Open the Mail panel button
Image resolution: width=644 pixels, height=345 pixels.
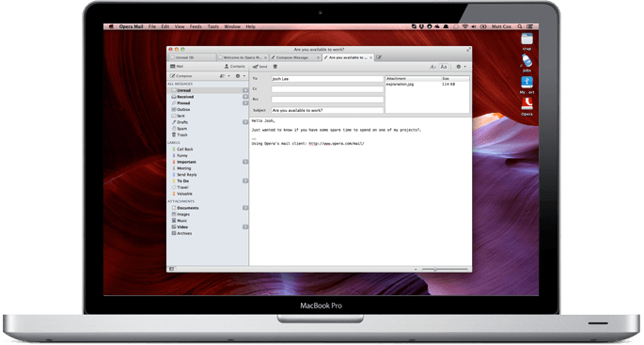tap(177, 67)
